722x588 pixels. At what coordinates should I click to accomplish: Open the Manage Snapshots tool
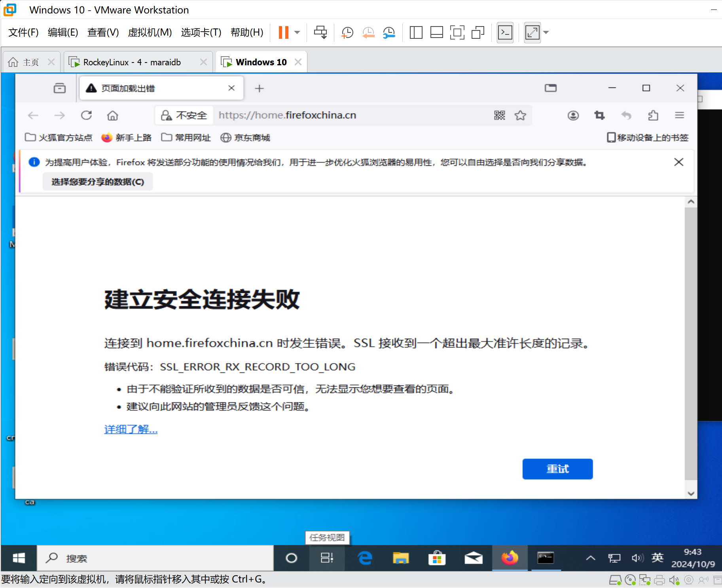pos(389,32)
